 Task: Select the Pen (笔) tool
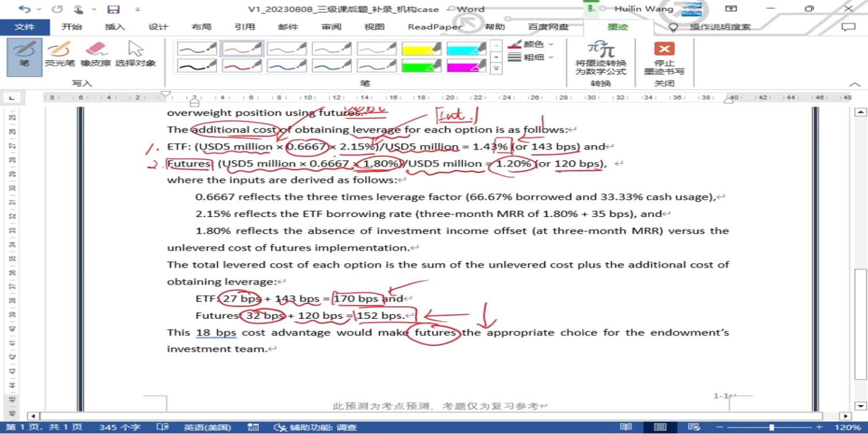(x=24, y=56)
